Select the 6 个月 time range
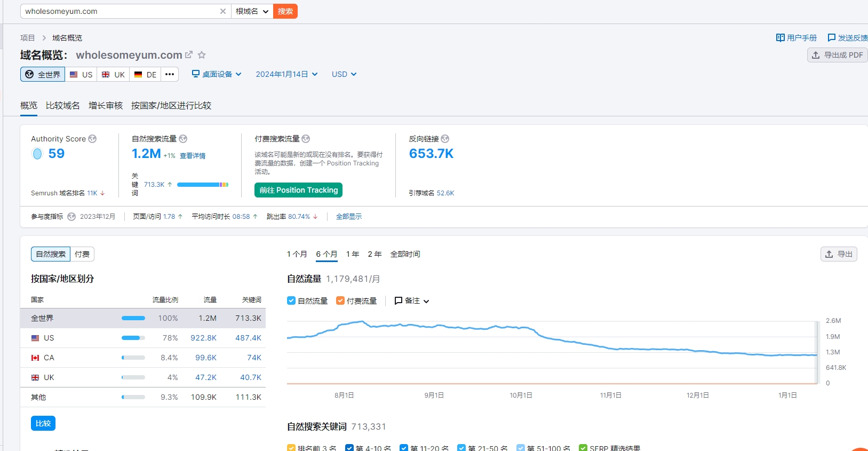Image resolution: width=868 pixels, height=451 pixels. tap(327, 254)
